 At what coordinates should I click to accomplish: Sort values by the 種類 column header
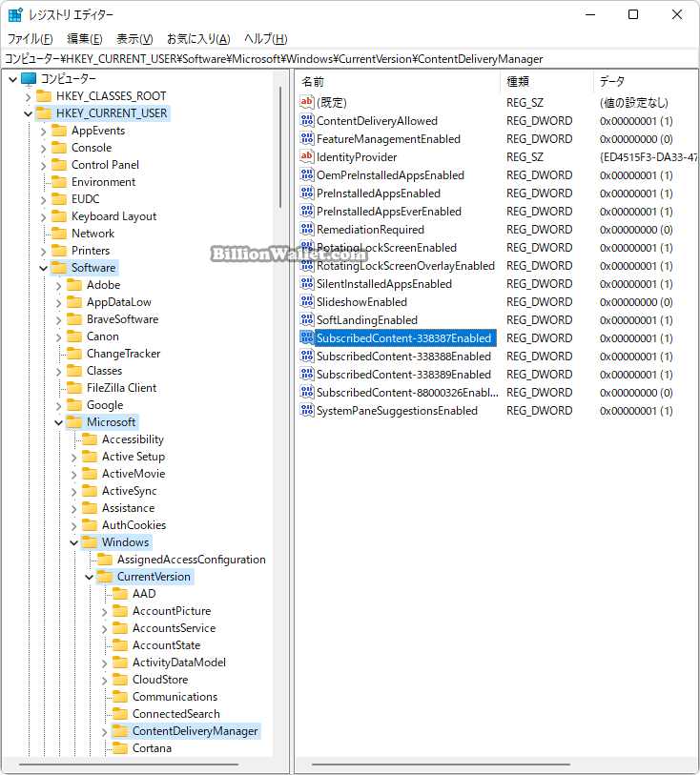tap(546, 81)
